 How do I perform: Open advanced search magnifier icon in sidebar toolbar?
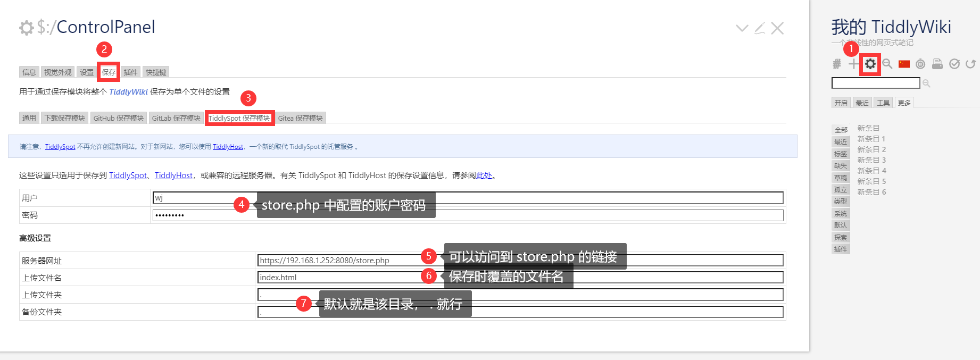(887, 64)
